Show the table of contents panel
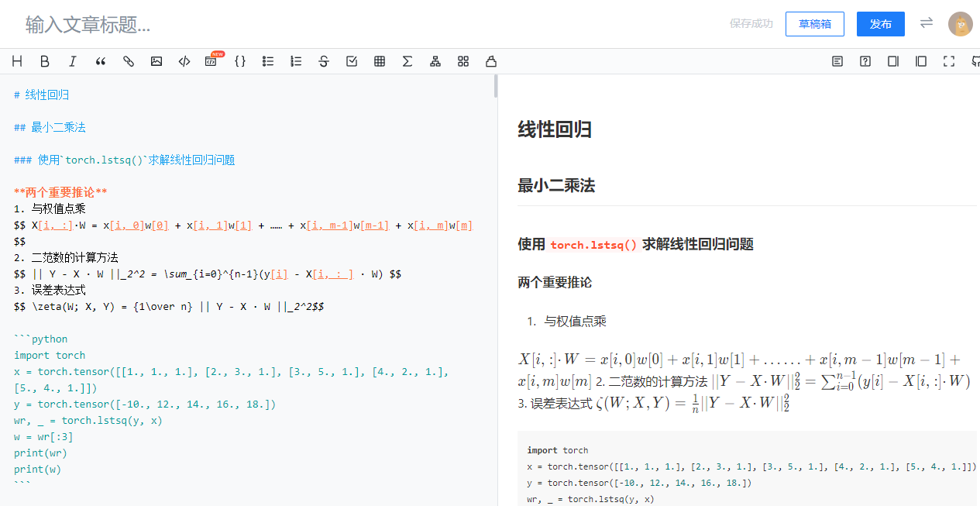980x506 pixels. [x=837, y=61]
